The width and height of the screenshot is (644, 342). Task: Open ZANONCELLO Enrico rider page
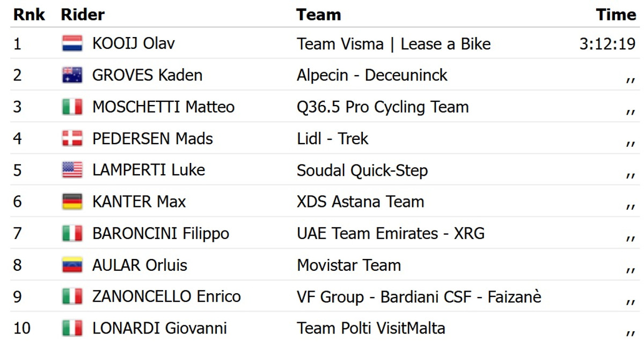pyautogui.click(x=166, y=296)
